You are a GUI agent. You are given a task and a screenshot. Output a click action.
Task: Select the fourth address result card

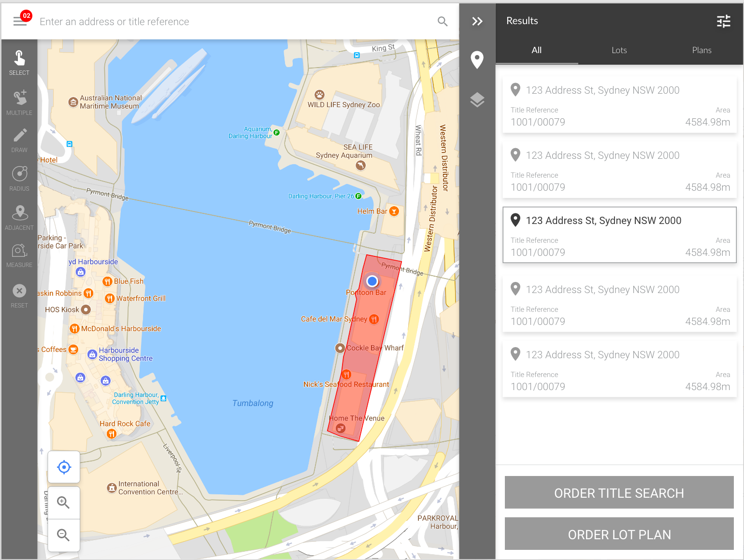pyautogui.click(x=620, y=304)
